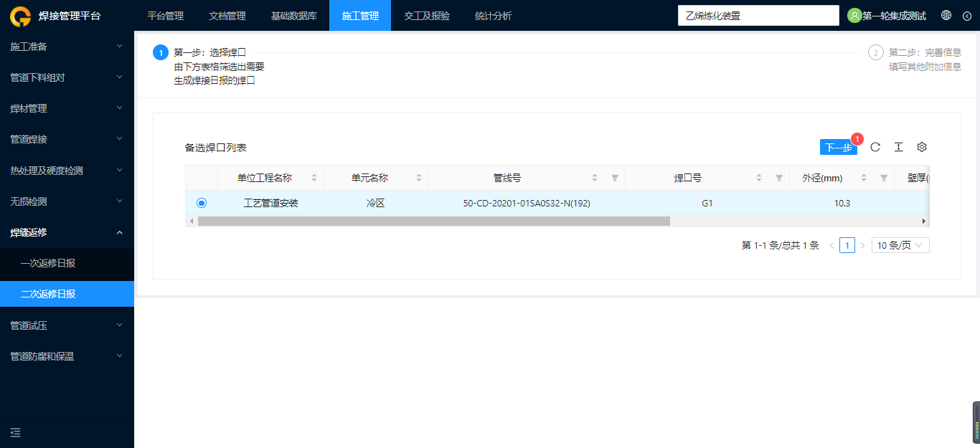Screen dimensions: 980x448
Task: Click the back arrow icon in top bar
Action: pos(967,16)
